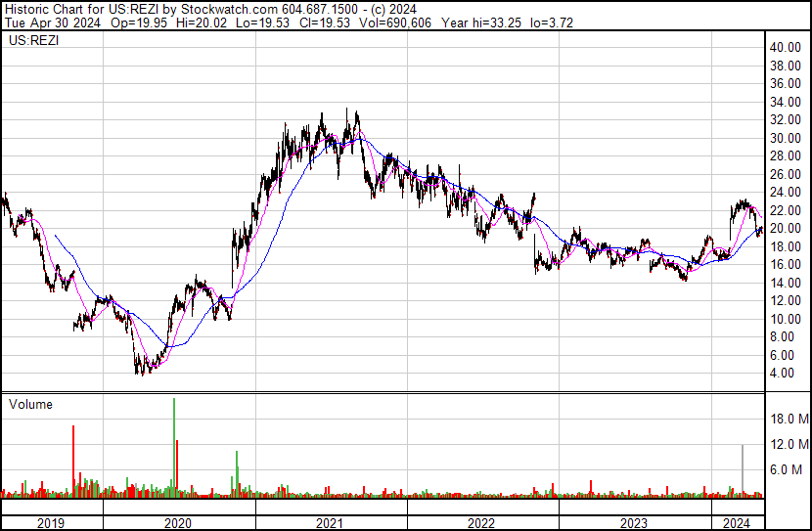812x531 pixels.
Task: Click the 36.00 price axis label
Action: click(x=785, y=83)
